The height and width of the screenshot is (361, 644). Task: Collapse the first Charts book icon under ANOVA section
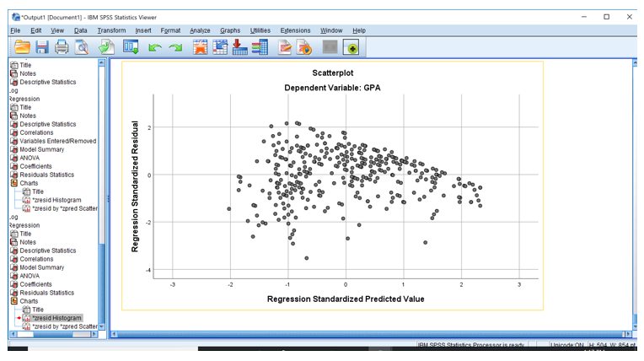point(14,183)
